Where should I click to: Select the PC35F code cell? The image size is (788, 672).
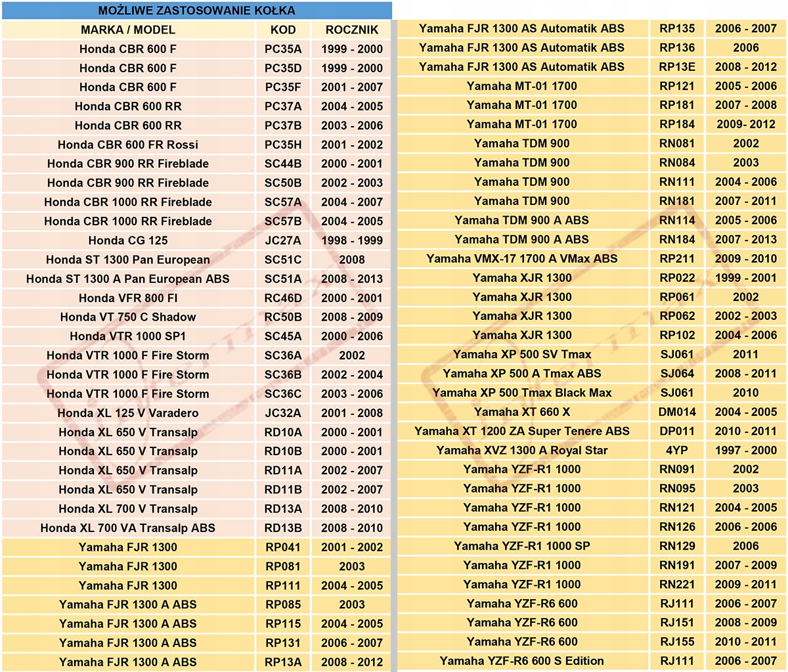[283, 87]
